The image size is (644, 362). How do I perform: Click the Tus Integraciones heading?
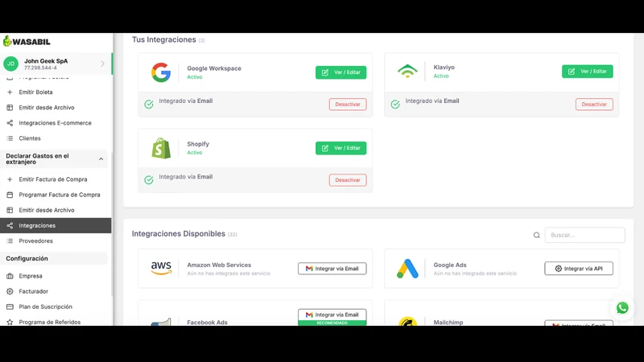click(x=164, y=39)
